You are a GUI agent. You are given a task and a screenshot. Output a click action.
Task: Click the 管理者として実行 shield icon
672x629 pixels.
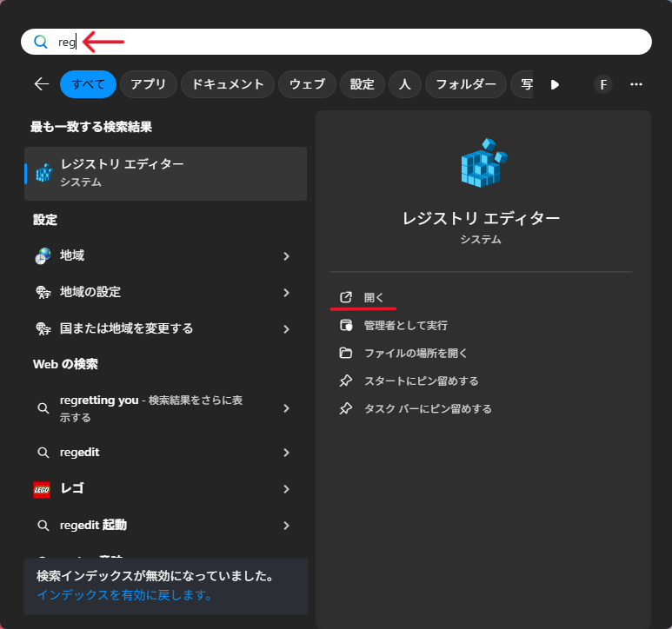pos(346,325)
